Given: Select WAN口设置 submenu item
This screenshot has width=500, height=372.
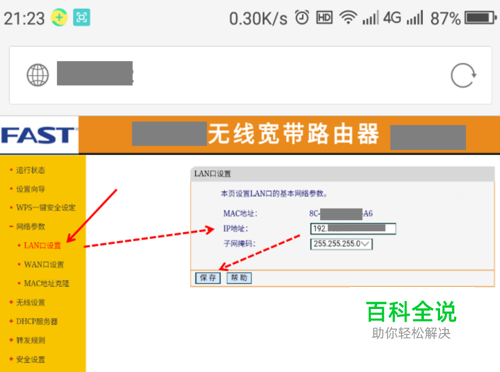Looking at the screenshot, I should pos(44,265).
